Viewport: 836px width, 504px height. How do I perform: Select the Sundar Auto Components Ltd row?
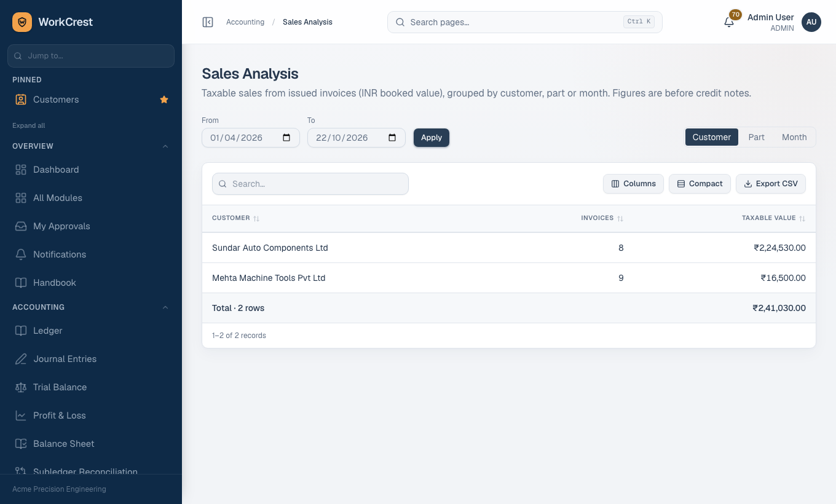[509, 248]
